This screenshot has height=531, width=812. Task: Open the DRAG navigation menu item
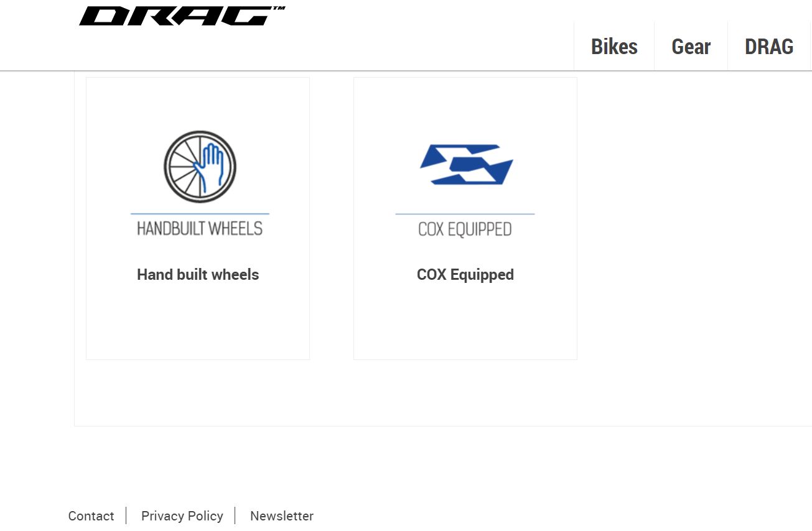tap(769, 47)
